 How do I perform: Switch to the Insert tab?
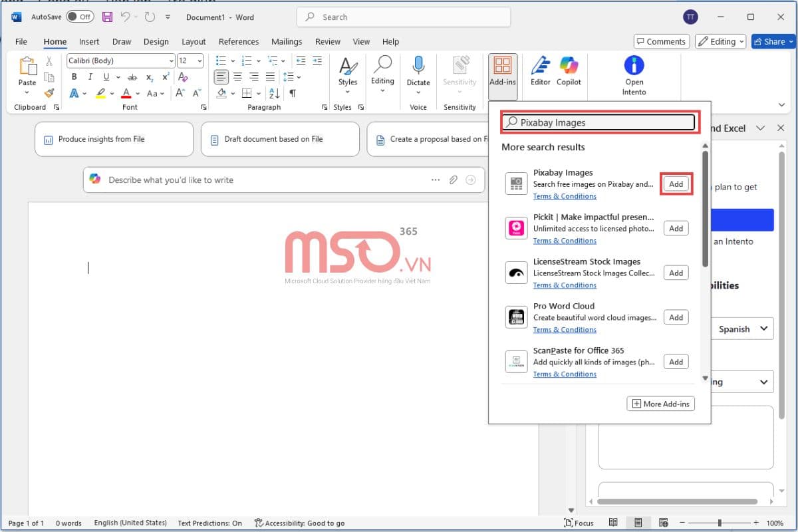tap(89, 41)
